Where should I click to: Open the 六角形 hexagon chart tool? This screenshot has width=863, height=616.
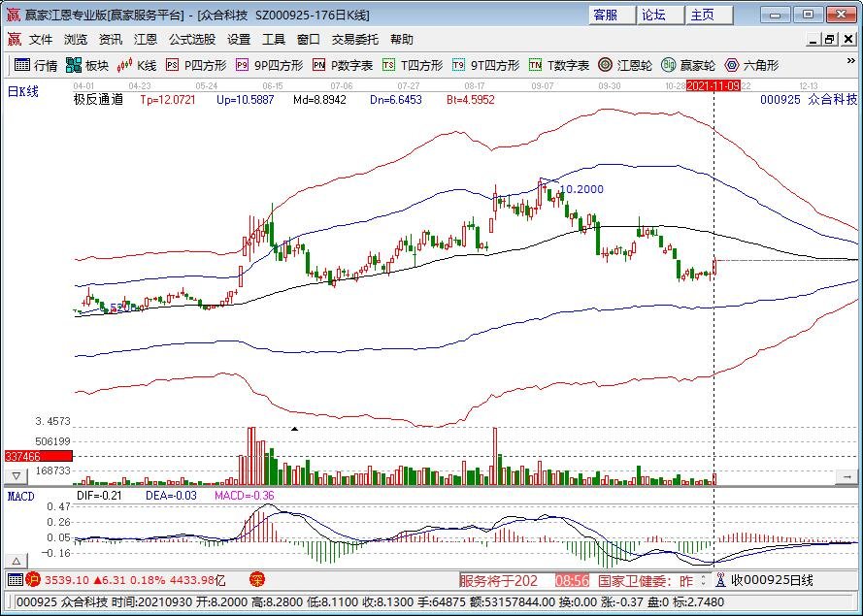pyautogui.click(x=746, y=66)
